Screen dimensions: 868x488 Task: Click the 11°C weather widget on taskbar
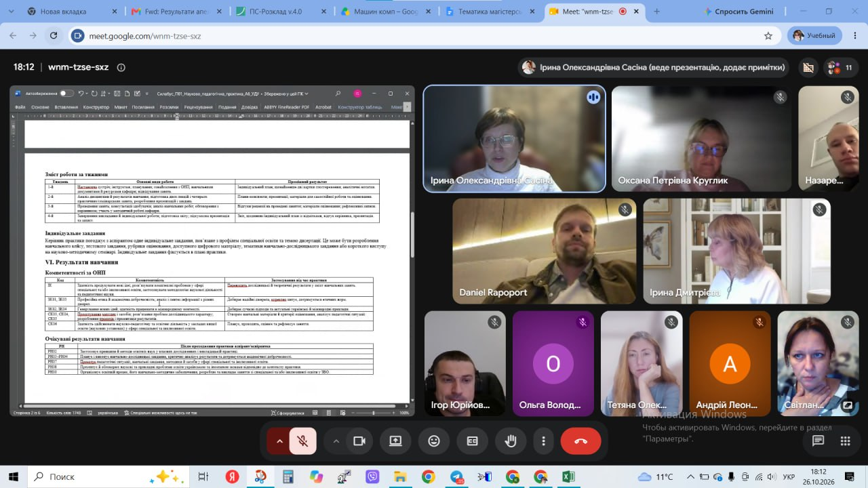[x=655, y=477]
